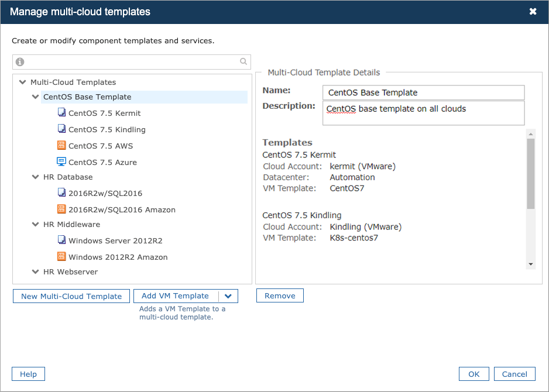Click the 'K8s-centos7' VM template value

pos(354,238)
